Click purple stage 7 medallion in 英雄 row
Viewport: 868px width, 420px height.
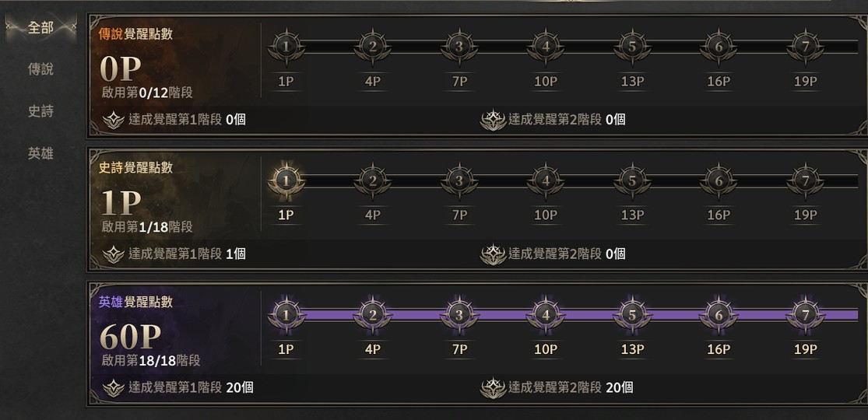pos(806,316)
